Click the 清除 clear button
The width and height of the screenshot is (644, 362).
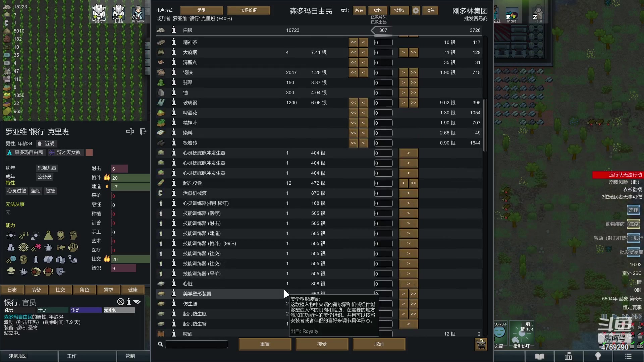(x=430, y=10)
